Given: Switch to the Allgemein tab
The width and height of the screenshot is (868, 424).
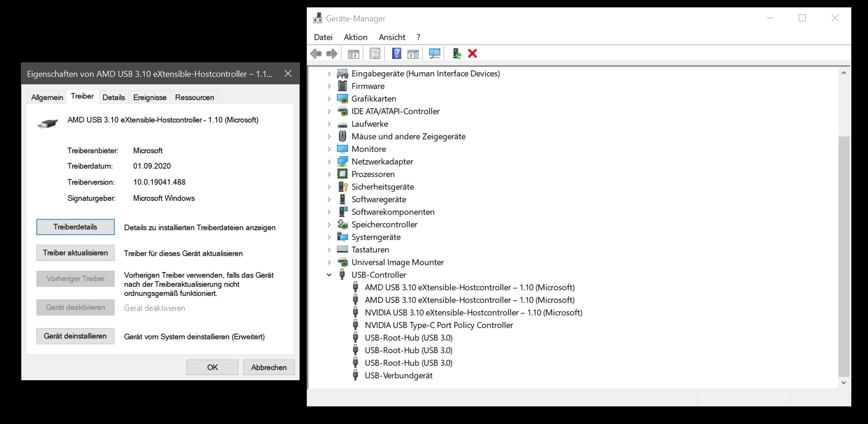Looking at the screenshot, I should [47, 97].
